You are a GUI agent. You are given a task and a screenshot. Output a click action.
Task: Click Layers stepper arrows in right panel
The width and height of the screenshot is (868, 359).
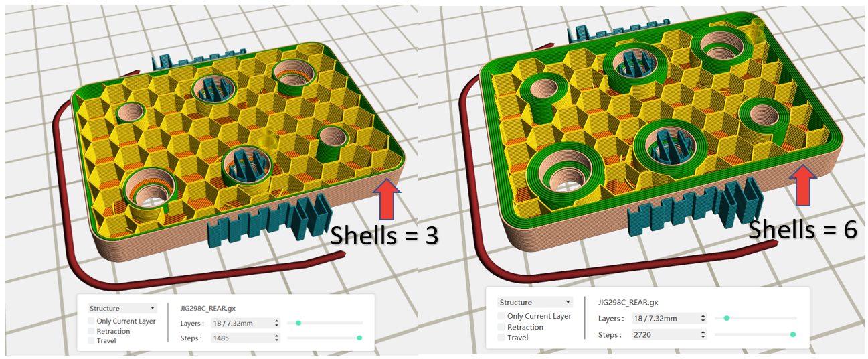pos(701,319)
